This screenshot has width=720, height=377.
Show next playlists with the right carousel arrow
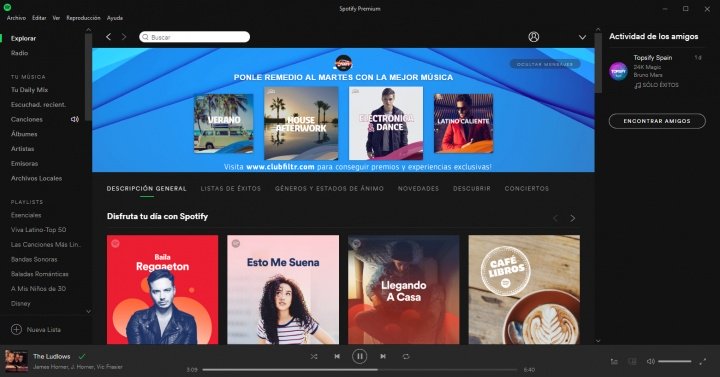pyautogui.click(x=573, y=218)
